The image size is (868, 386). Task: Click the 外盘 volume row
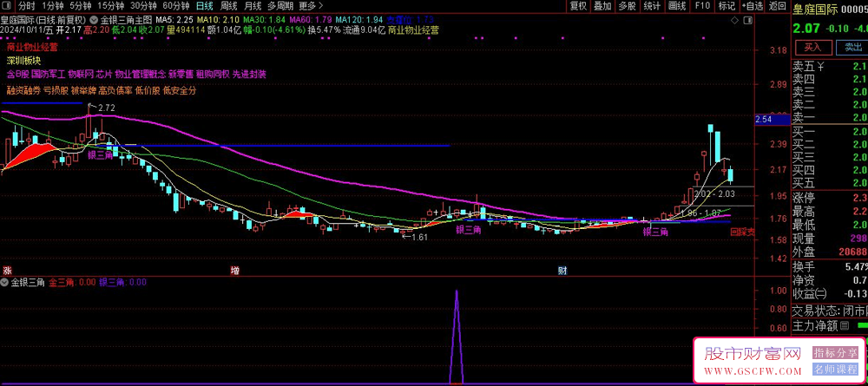click(x=829, y=252)
